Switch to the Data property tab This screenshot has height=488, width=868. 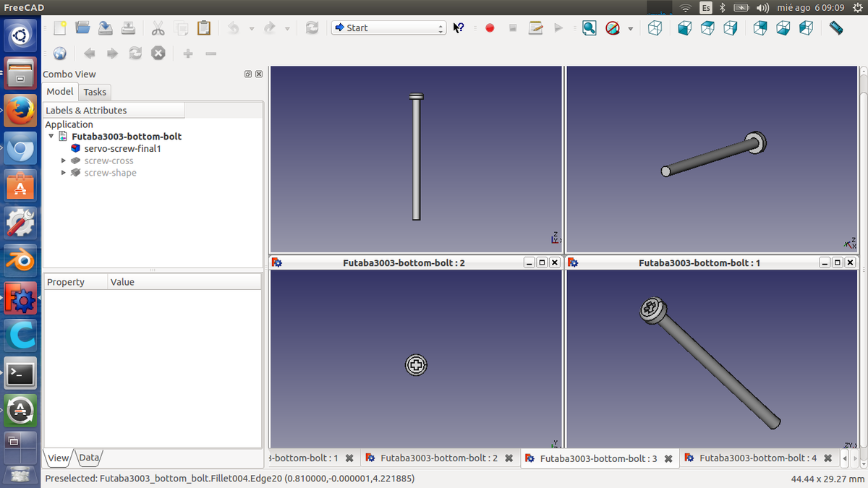coord(89,458)
